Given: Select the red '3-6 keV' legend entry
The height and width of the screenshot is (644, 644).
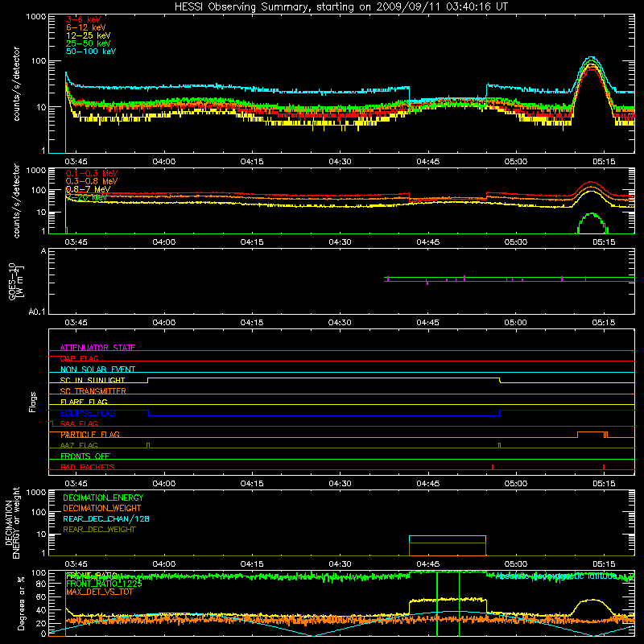Looking at the screenshot, I should coord(84,19).
